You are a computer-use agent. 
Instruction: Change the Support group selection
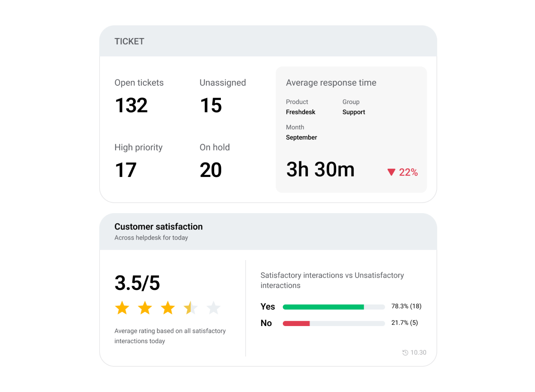click(353, 112)
